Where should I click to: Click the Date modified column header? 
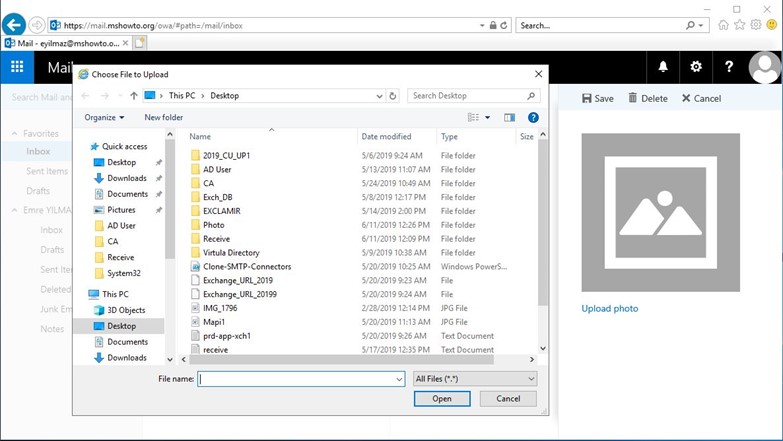pos(386,136)
